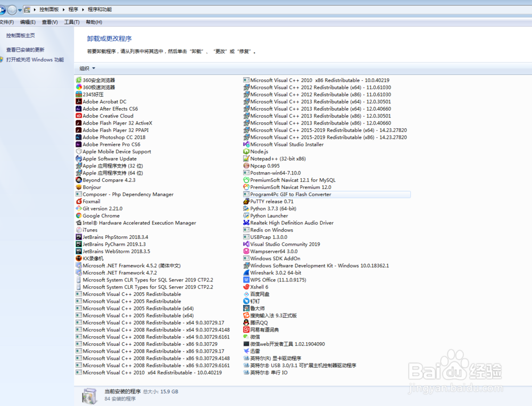Click the Notepad++ icon

click(246, 159)
